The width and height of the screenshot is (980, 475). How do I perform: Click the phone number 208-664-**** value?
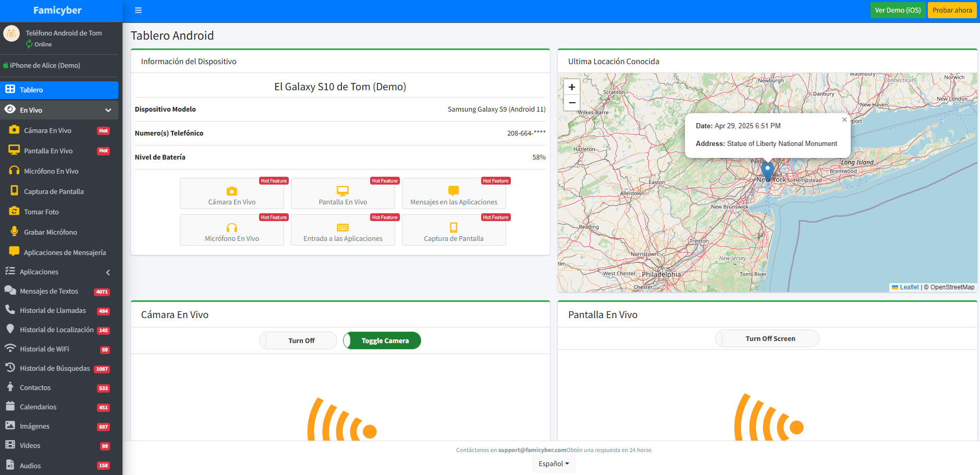click(x=526, y=133)
